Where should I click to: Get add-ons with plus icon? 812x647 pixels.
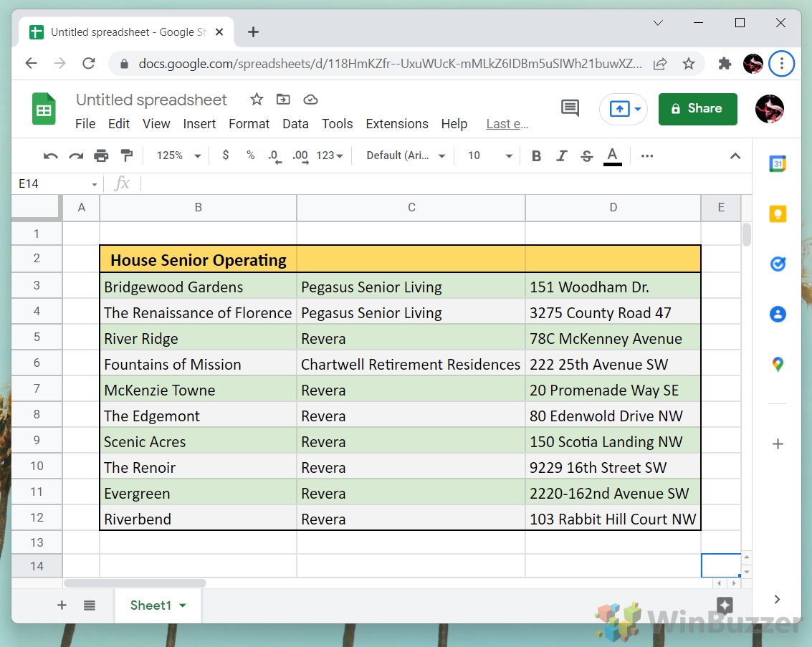[778, 444]
